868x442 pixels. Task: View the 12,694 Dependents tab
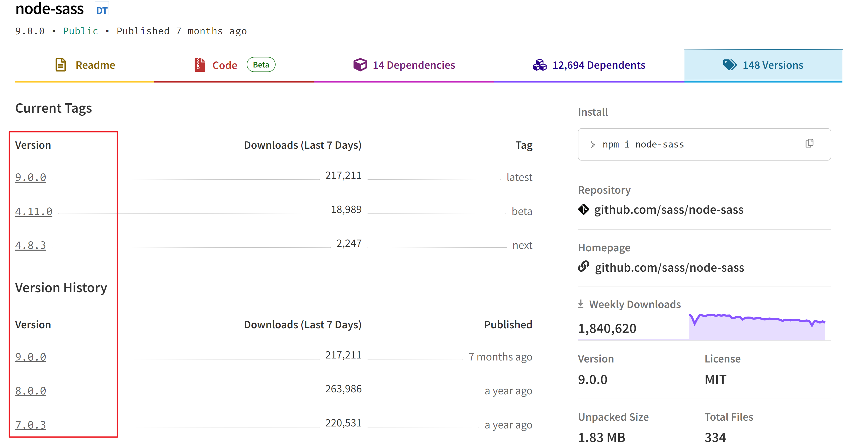click(x=589, y=65)
